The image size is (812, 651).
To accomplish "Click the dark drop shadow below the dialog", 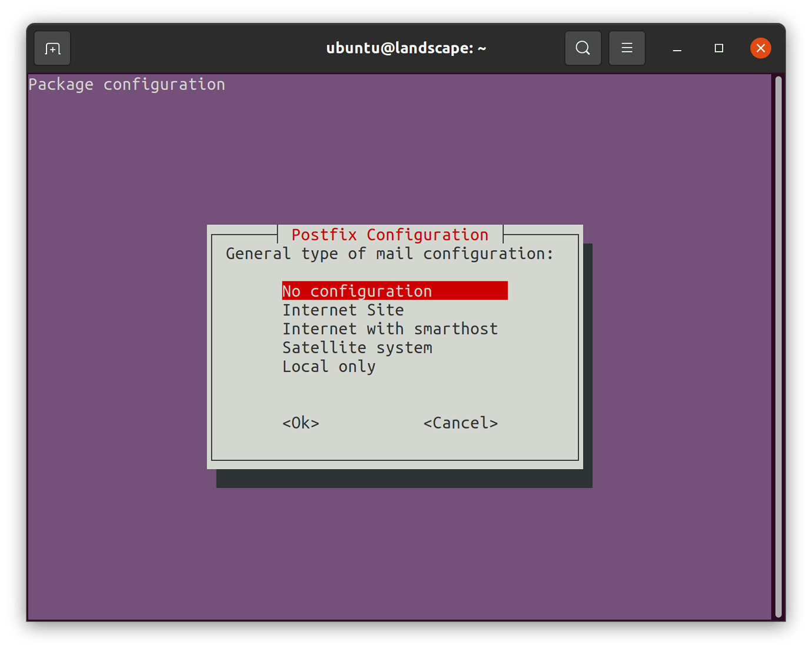I will (x=404, y=479).
